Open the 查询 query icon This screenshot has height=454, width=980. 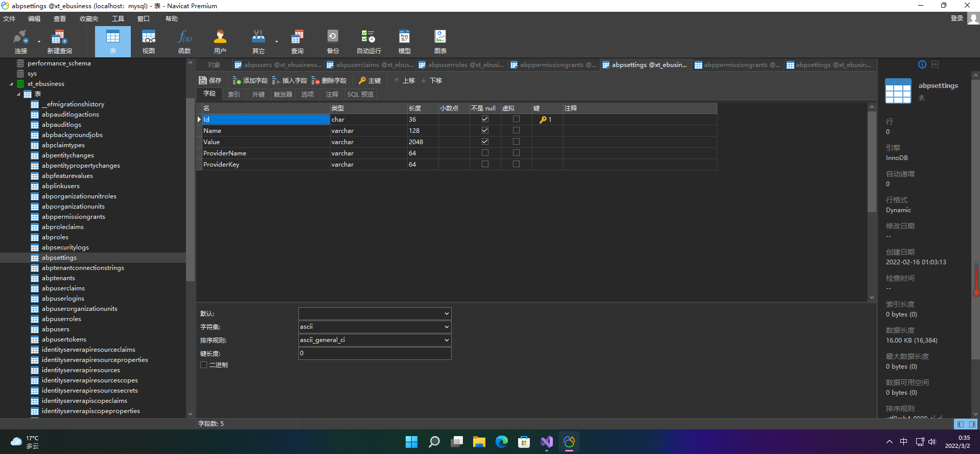tap(297, 41)
